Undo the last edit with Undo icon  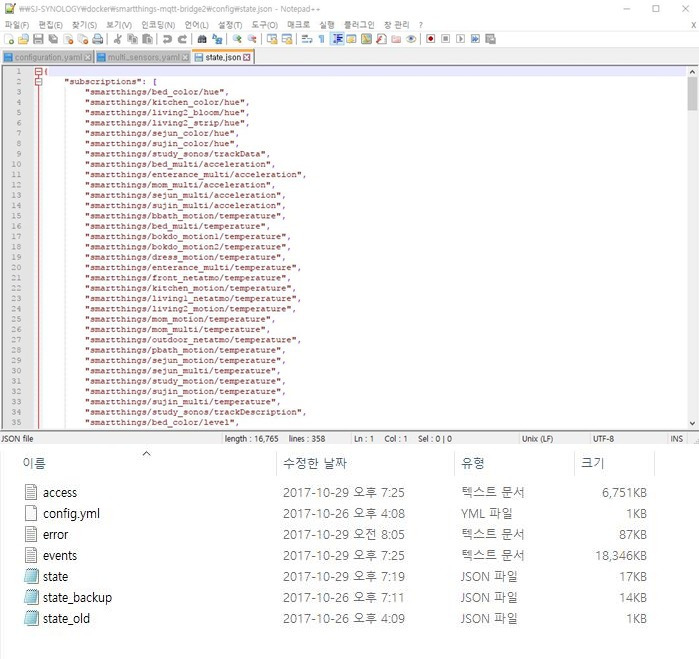pos(167,39)
